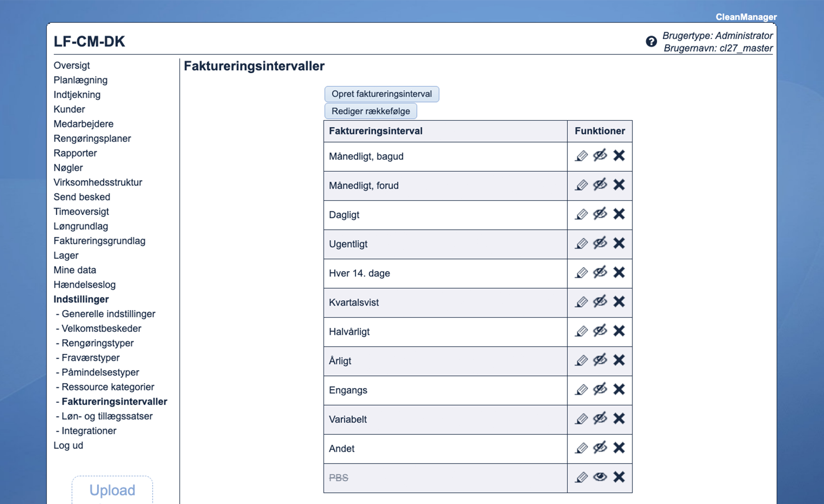Delete the PBS interval row

pyautogui.click(x=619, y=477)
